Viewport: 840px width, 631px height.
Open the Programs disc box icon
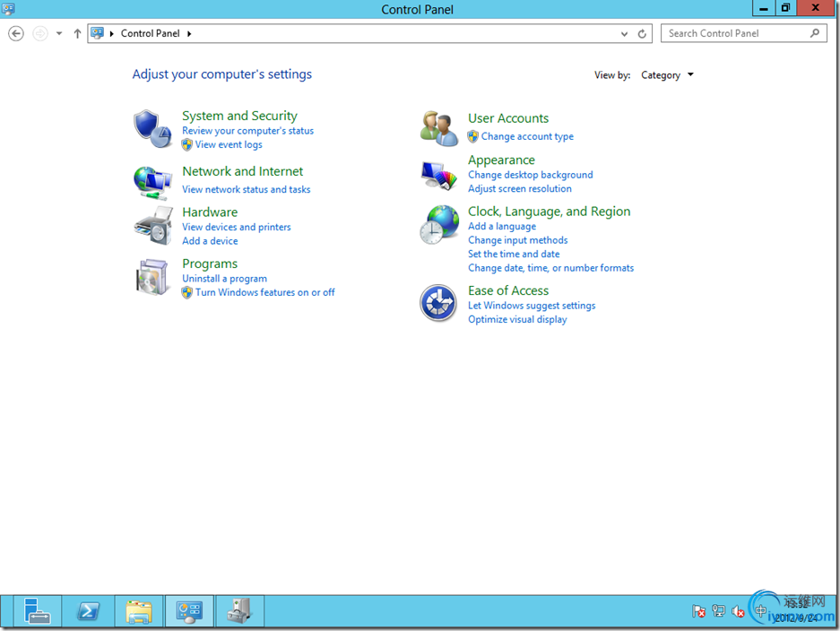[152, 277]
